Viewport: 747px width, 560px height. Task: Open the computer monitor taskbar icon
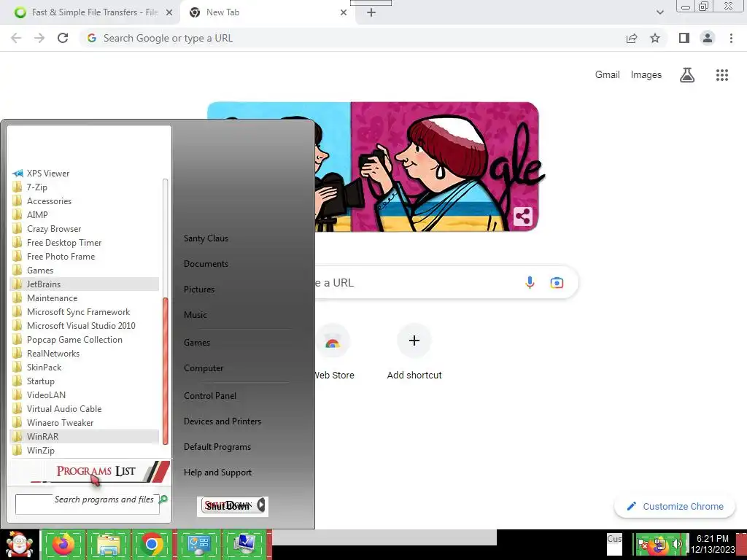tap(245, 544)
